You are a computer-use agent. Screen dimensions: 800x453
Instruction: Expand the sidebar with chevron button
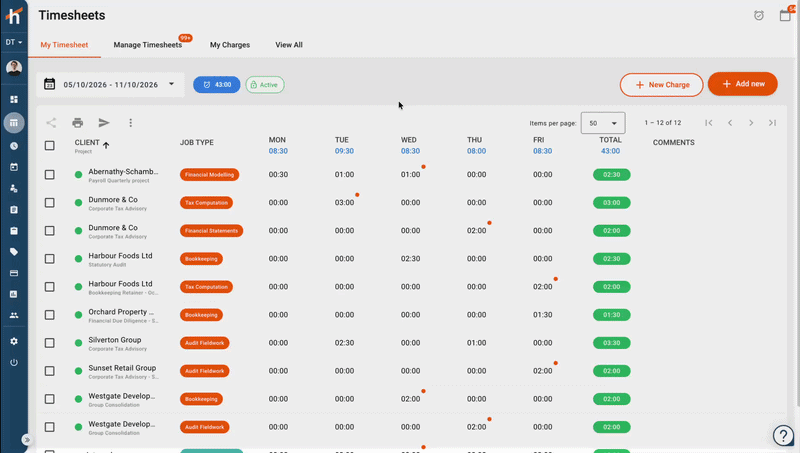(27, 439)
